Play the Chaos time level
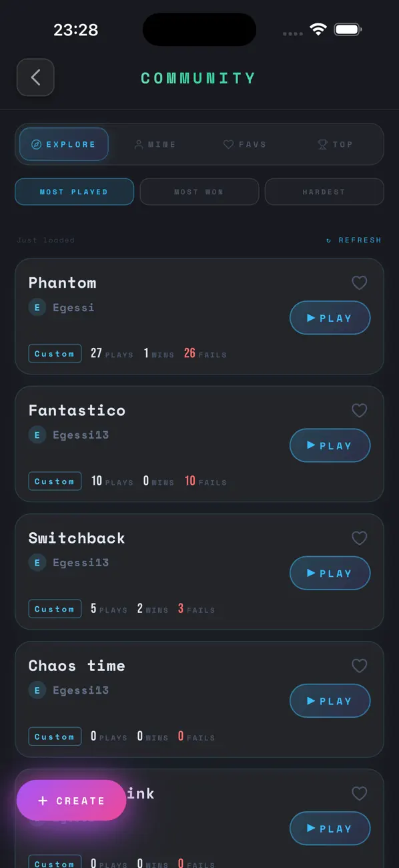The image size is (399, 868). click(x=330, y=700)
